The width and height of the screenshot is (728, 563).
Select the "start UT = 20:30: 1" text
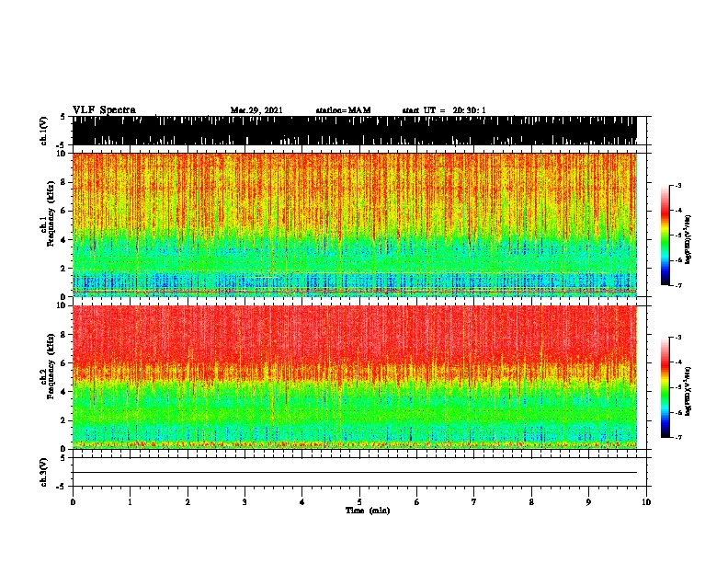click(x=444, y=110)
